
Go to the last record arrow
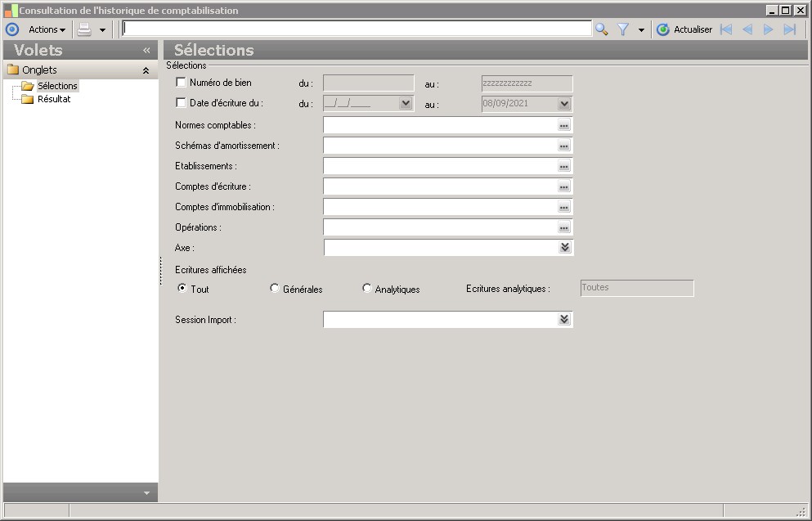click(x=789, y=29)
